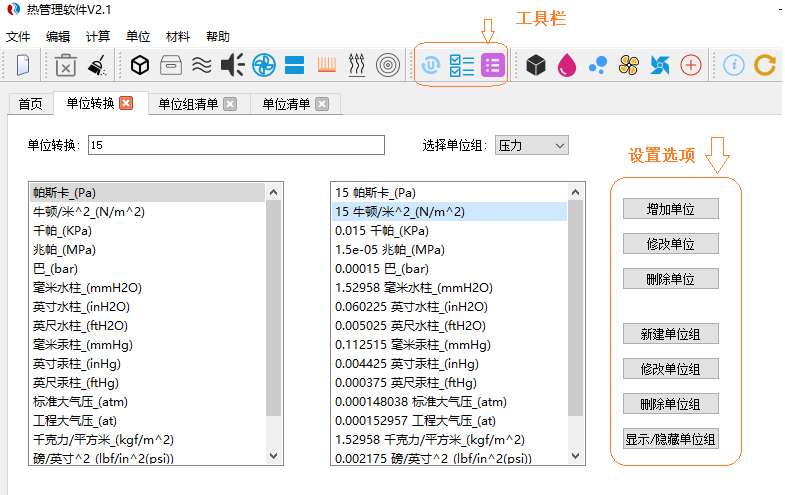785x495 pixels.
Task: Click the 删除单位 button
Action: coord(670,279)
